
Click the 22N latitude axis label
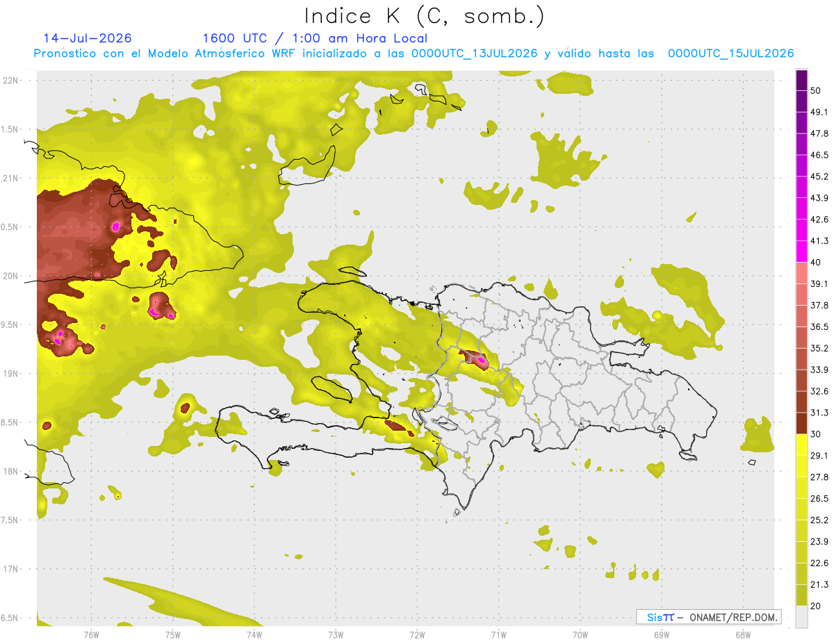(12, 80)
